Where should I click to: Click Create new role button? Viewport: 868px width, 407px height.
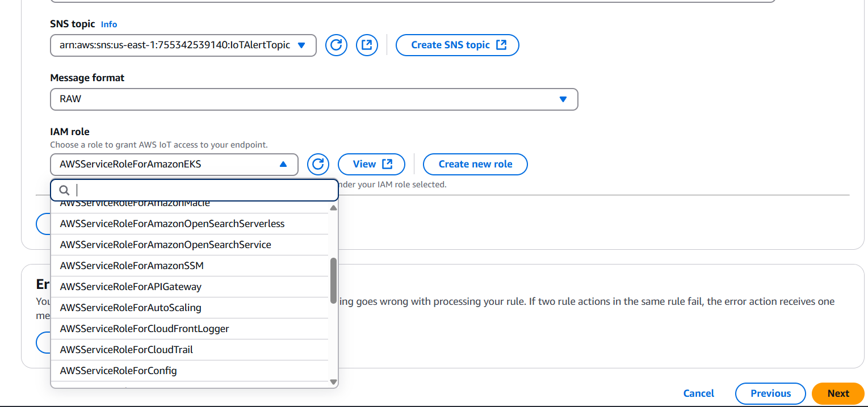pos(475,164)
